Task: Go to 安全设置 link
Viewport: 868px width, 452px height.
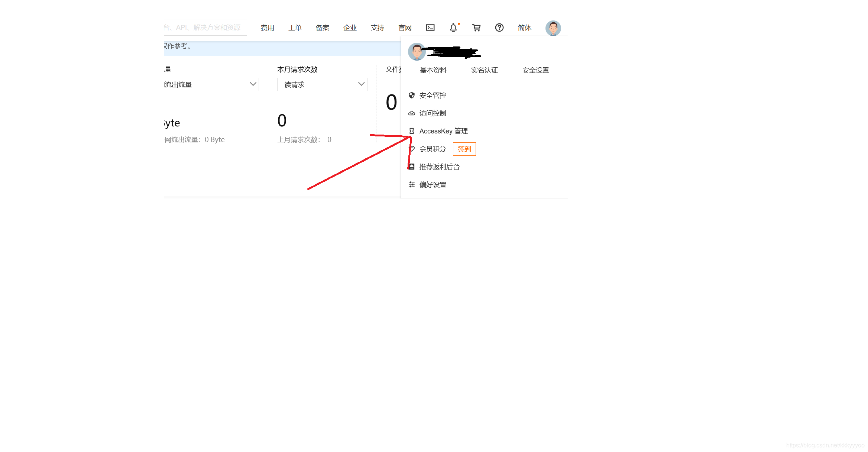Action: point(535,70)
